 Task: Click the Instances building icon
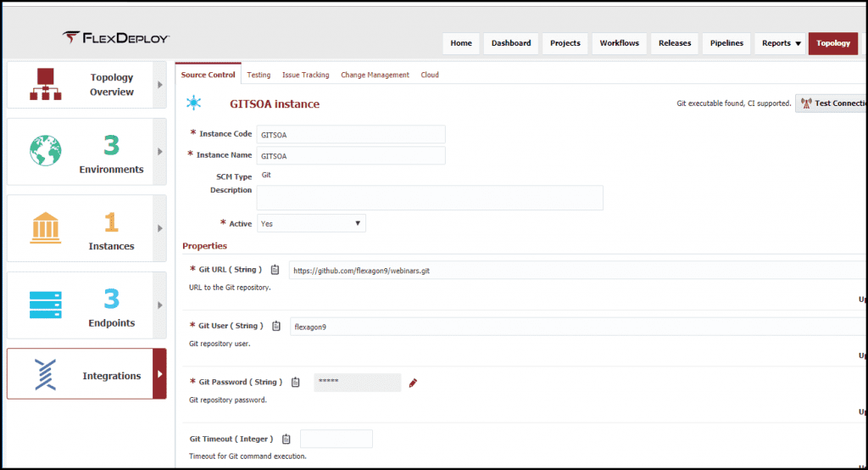click(x=46, y=228)
